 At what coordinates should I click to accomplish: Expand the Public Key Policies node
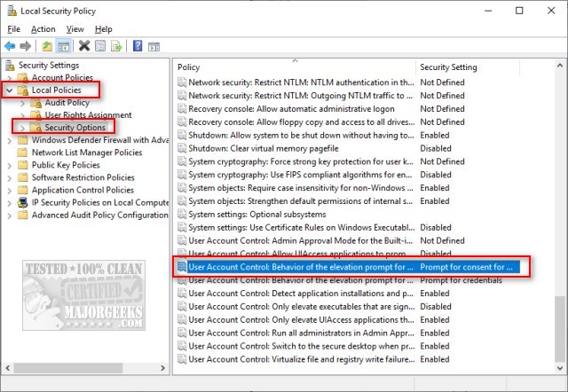(x=10, y=166)
